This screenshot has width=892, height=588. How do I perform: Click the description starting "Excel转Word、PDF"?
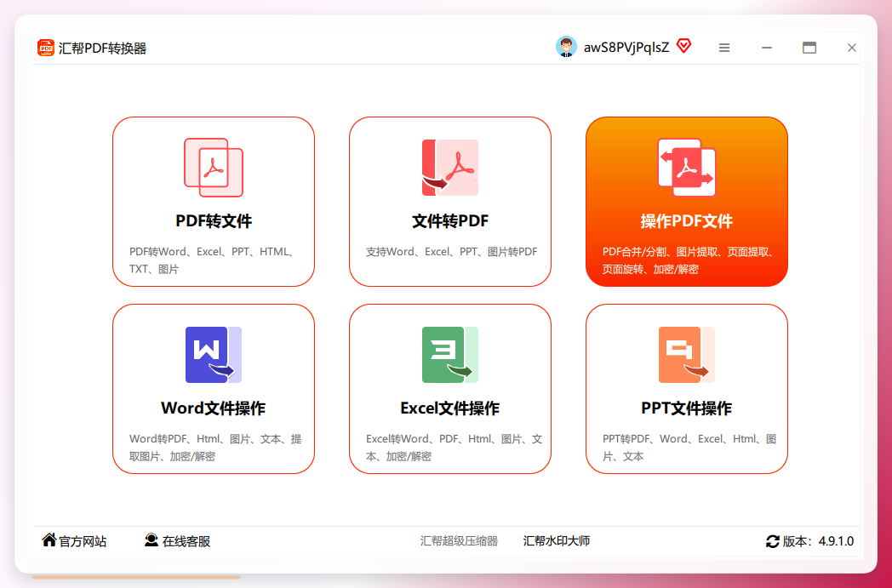click(454, 447)
